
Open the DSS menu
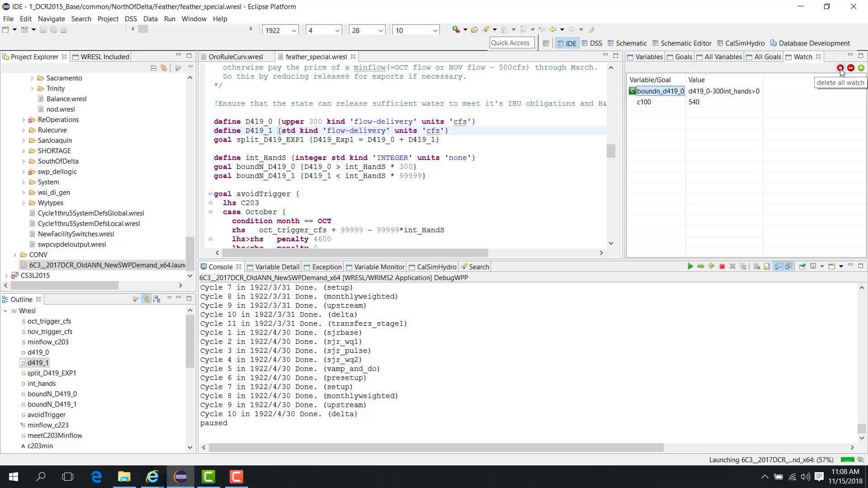pos(131,19)
